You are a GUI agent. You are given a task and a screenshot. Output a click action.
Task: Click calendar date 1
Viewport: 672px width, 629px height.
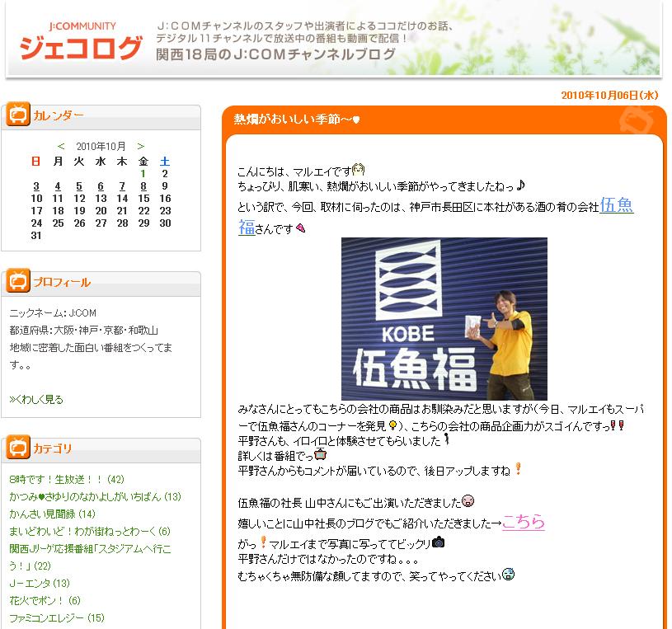pyautogui.click(x=143, y=174)
